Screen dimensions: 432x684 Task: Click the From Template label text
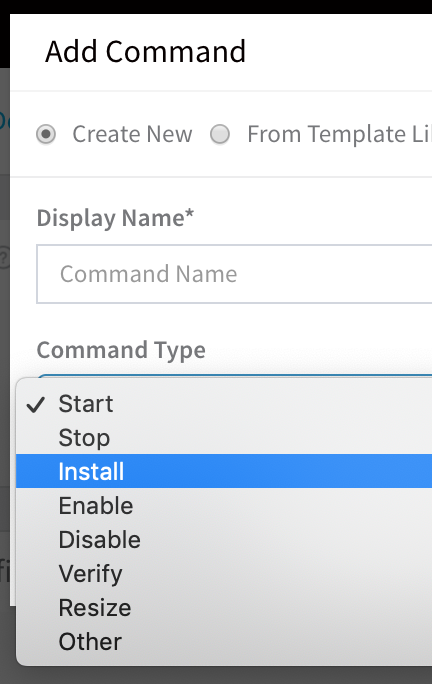point(326,134)
